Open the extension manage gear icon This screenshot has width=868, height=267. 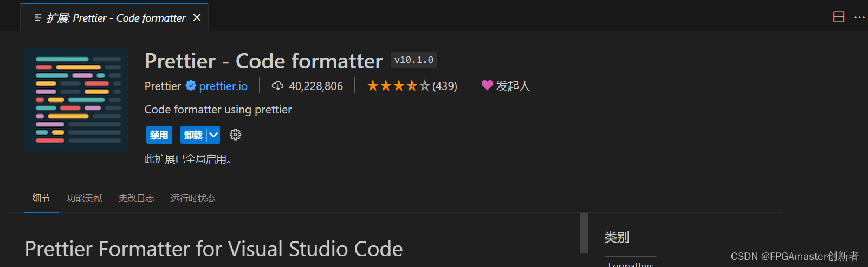tap(235, 135)
